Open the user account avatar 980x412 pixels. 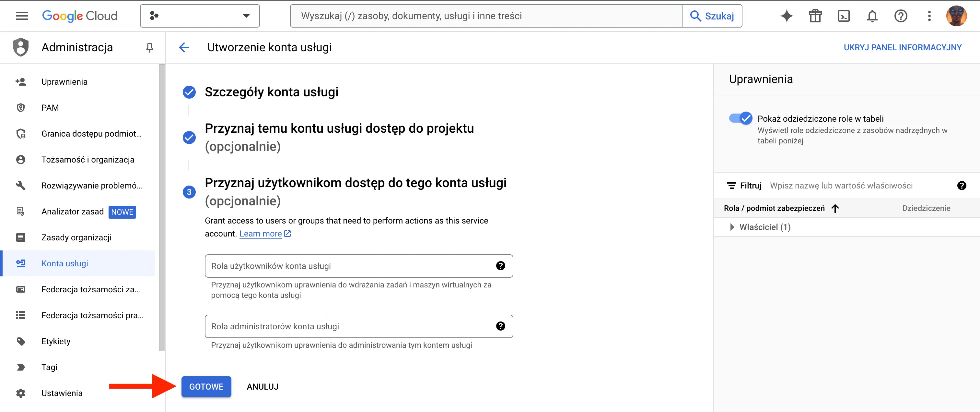(x=956, y=16)
